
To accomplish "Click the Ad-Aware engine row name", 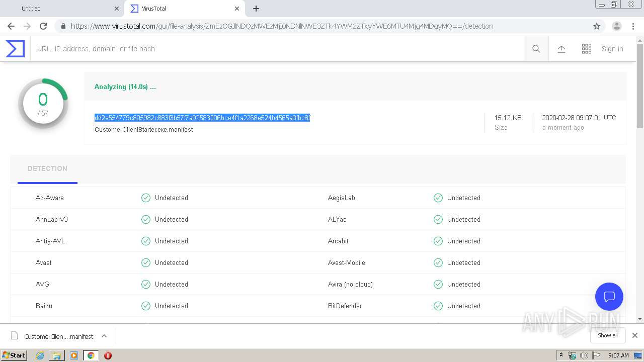I will click(x=50, y=198).
